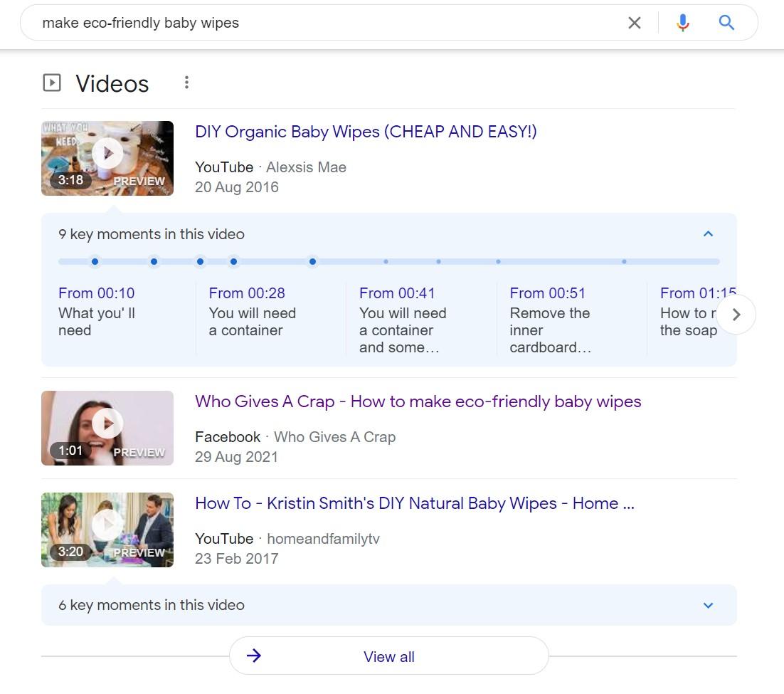Click the Alexsis Mae channel name
Screen dimensions: 784x694
306,167
